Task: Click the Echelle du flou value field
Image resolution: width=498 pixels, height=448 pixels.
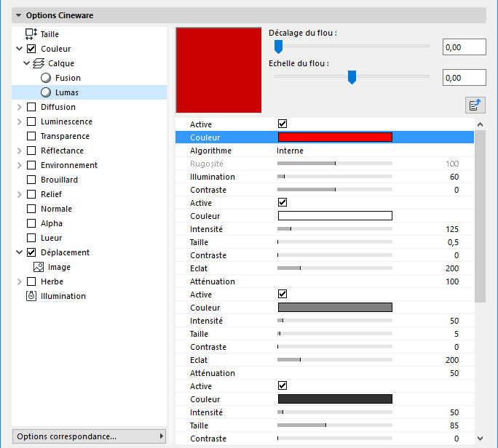Action: click(464, 77)
